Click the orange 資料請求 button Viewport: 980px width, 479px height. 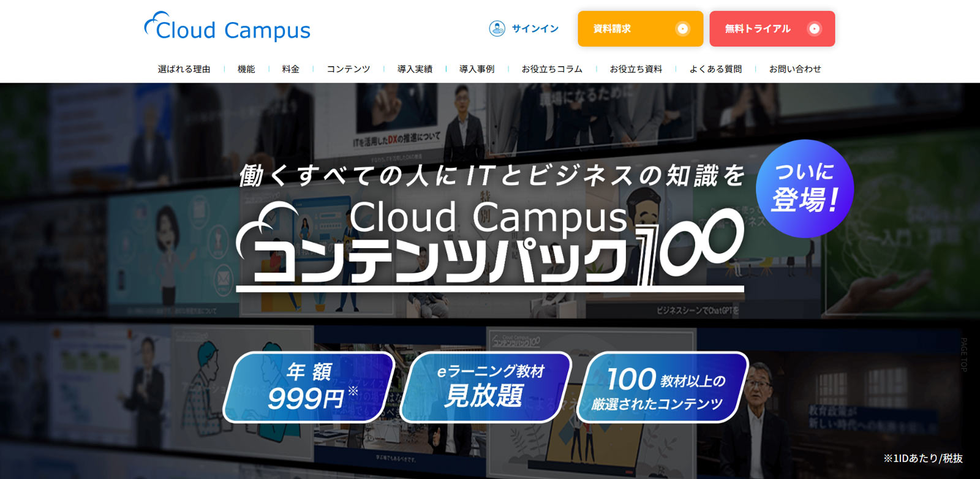pos(640,29)
